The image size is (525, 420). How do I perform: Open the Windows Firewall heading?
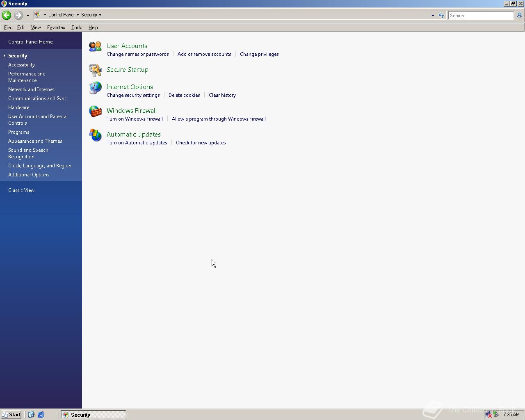[x=132, y=111]
